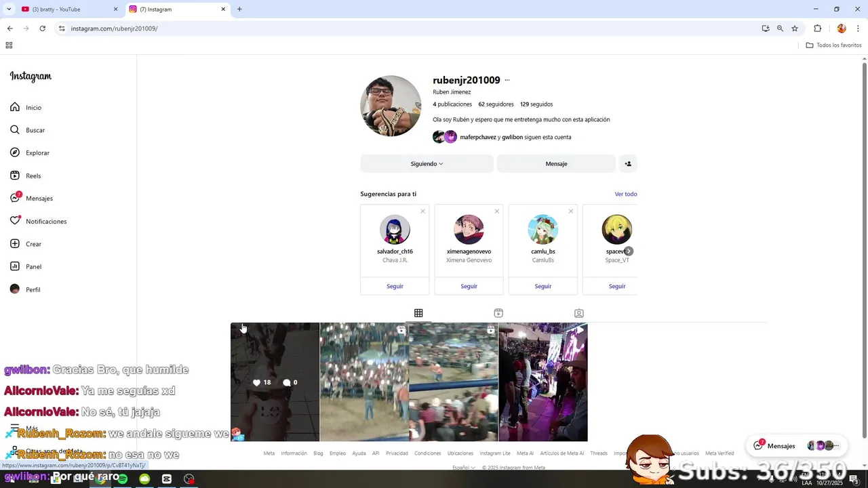Go back in the browser

[x=9, y=28]
